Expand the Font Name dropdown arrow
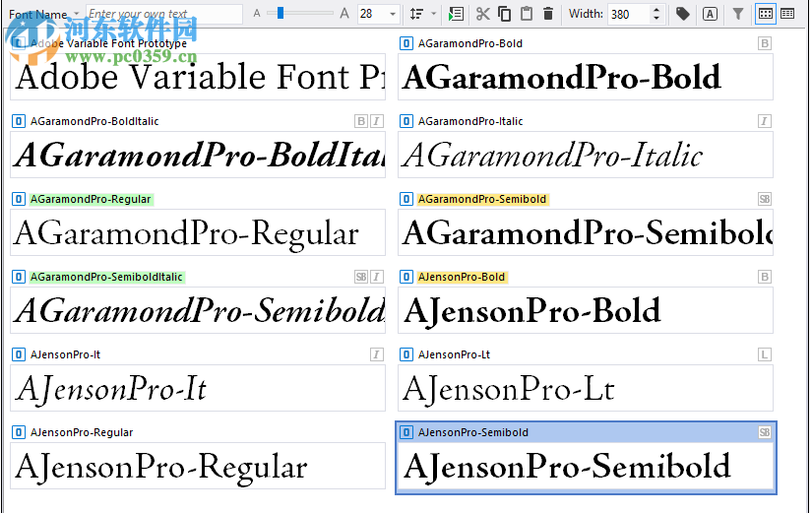 [77, 14]
